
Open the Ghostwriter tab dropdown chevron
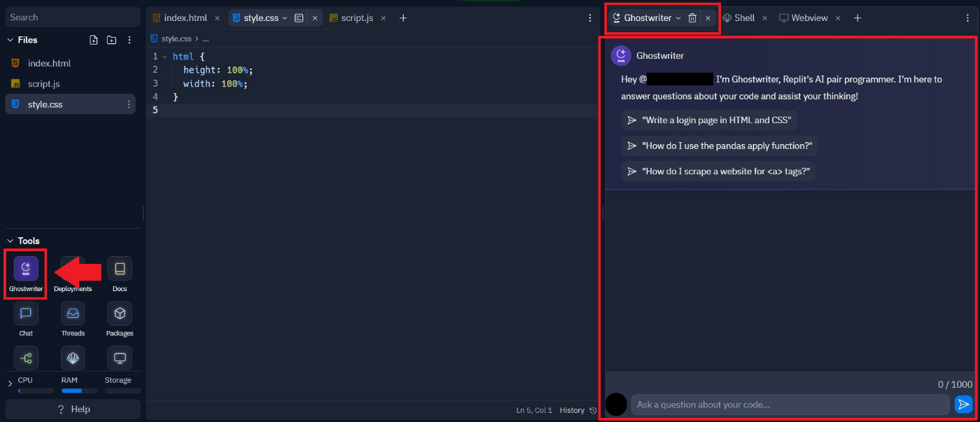click(678, 18)
